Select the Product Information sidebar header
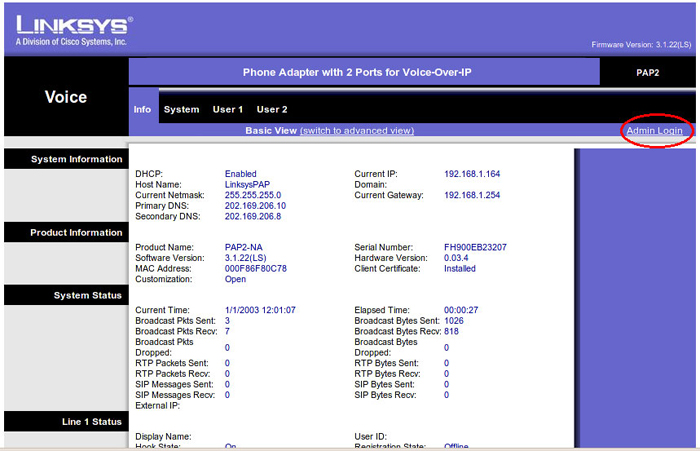 (67, 232)
